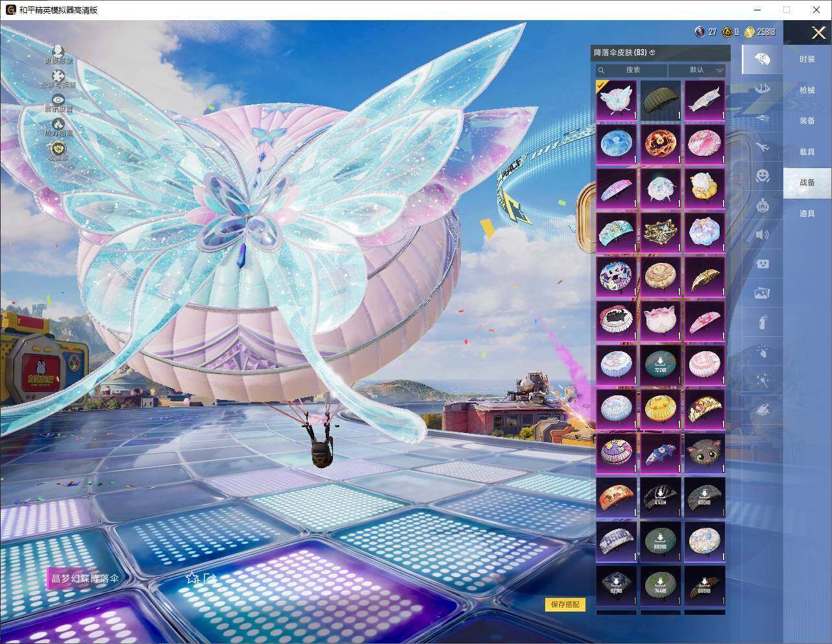Select the white feather wing parachute
Image resolution: width=832 pixels, height=644 pixels.
click(705, 101)
